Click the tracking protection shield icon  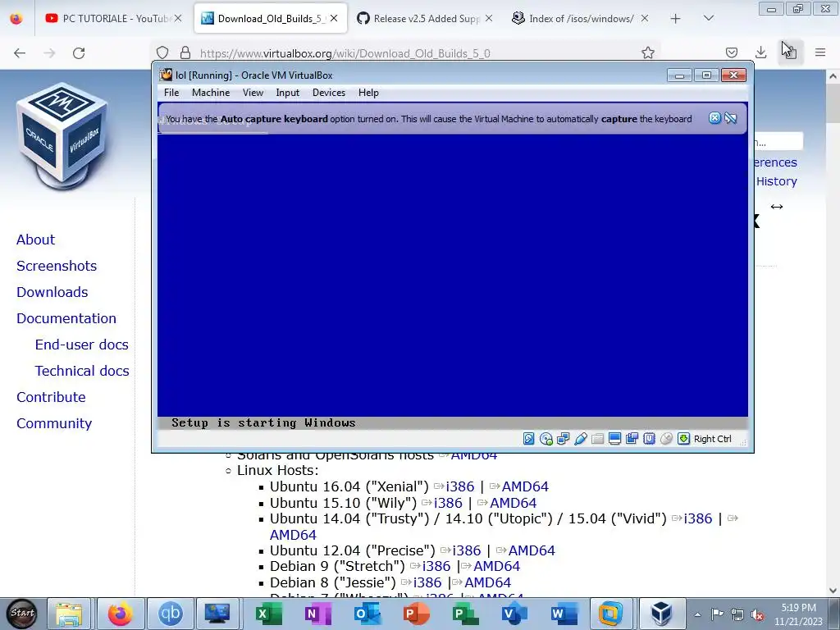point(162,52)
